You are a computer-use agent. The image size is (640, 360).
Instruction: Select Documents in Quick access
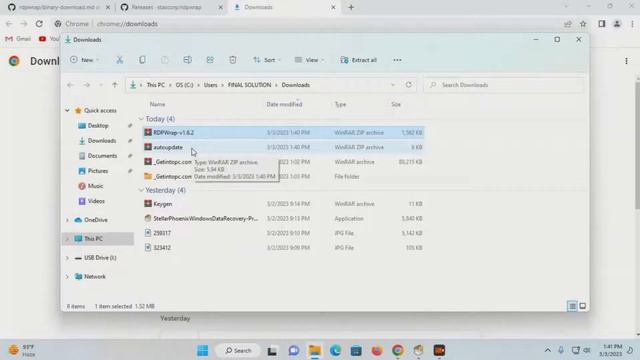pyautogui.click(x=102, y=156)
